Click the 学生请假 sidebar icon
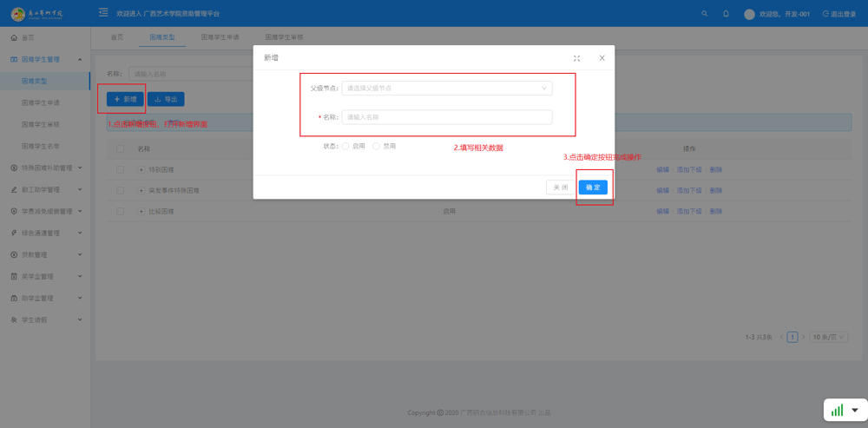 click(x=15, y=319)
